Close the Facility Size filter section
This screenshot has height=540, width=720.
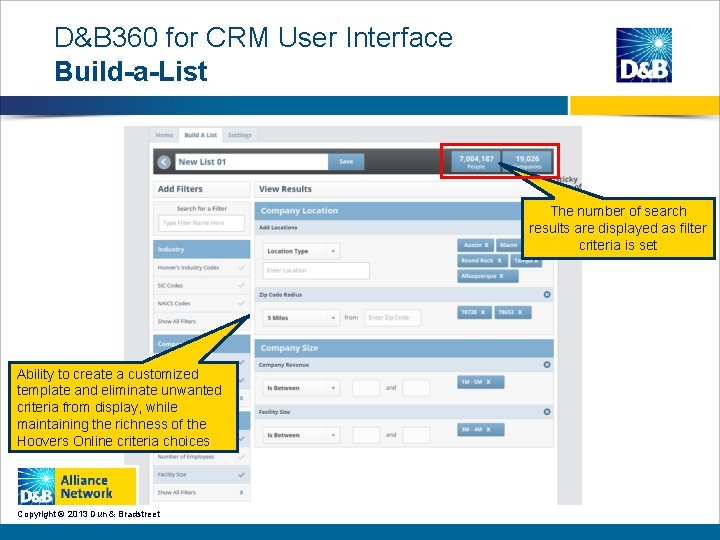(547, 412)
